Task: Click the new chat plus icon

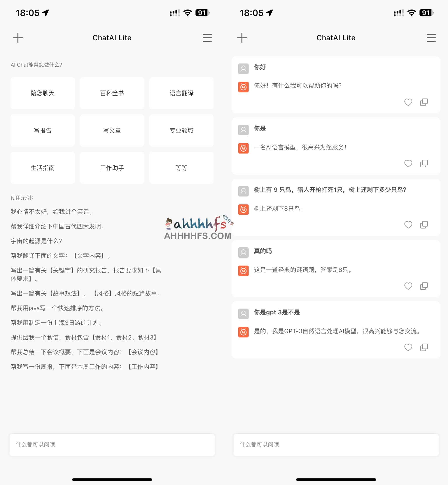Action: click(x=18, y=38)
